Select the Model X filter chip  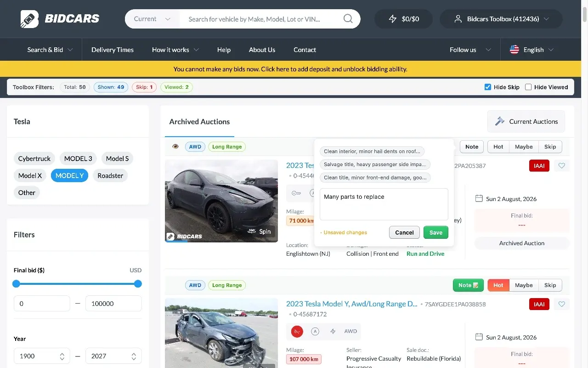(30, 175)
